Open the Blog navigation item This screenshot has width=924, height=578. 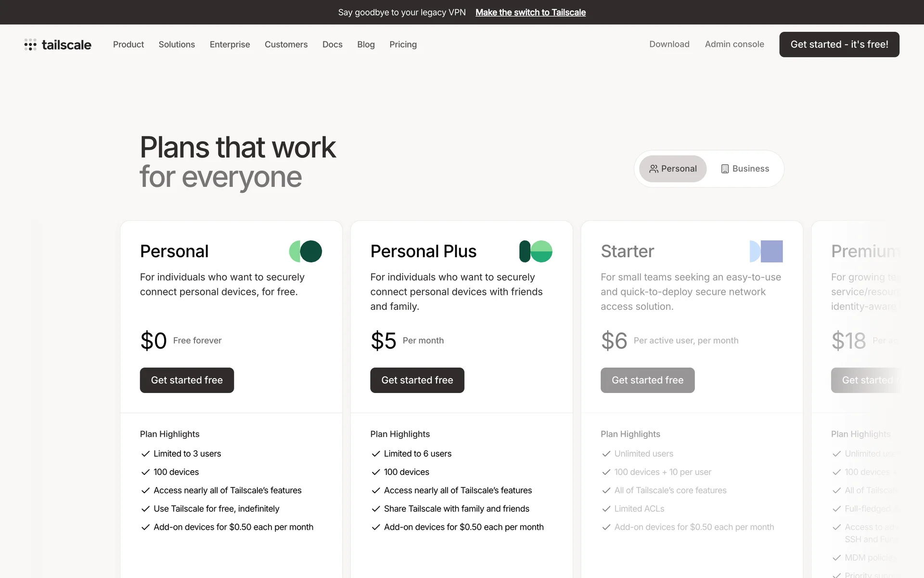(x=366, y=44)
